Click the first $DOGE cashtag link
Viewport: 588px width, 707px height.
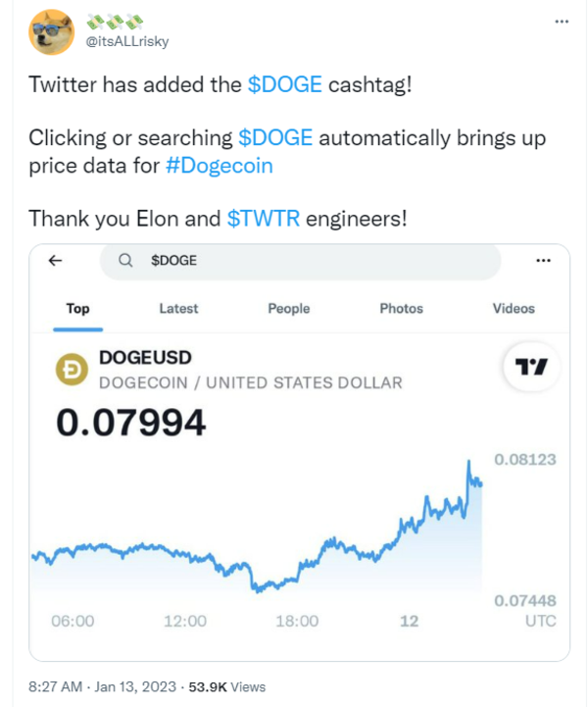click(284, 84)
